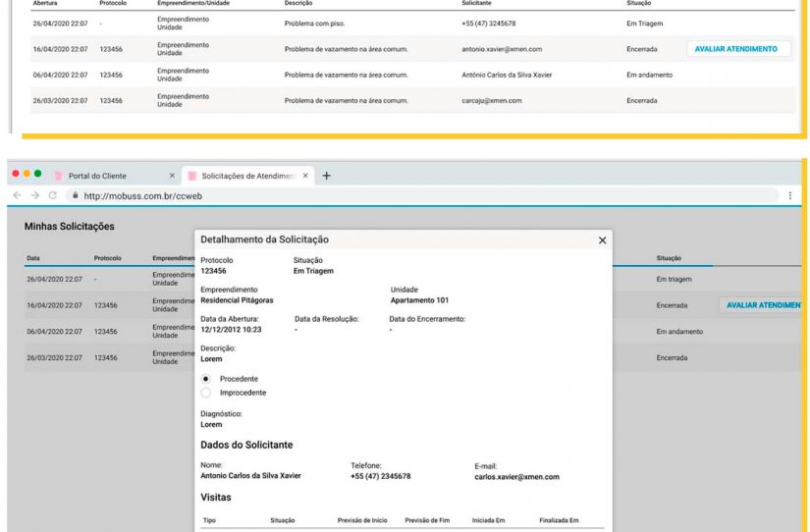Click the Tipo column header in Visitas

point(209,520)
